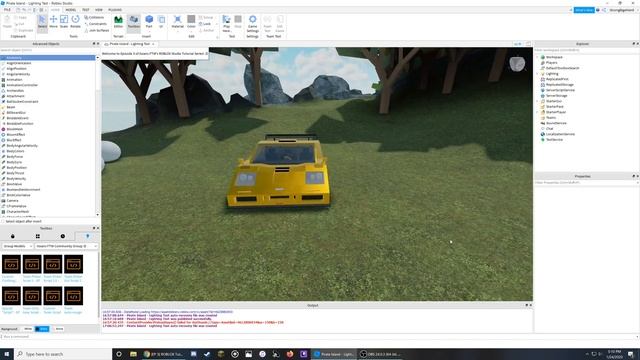Open Group Models category dropdown
The image size is (640, 360).
coord(17,246)
